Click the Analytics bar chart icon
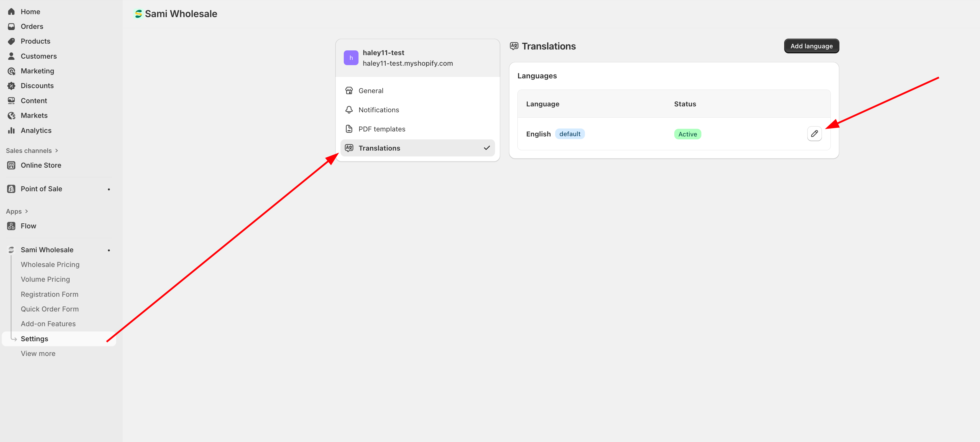Image resolution: width=980 pixels, height=442 pixels. 11,131
